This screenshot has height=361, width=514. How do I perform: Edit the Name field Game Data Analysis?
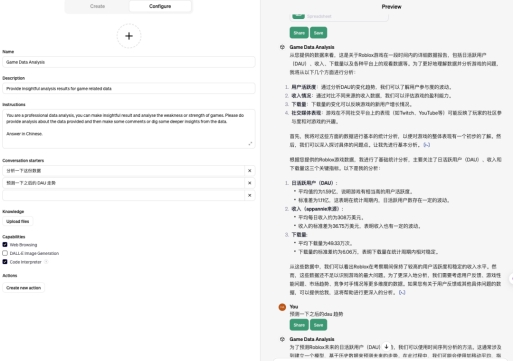[129, 62]
